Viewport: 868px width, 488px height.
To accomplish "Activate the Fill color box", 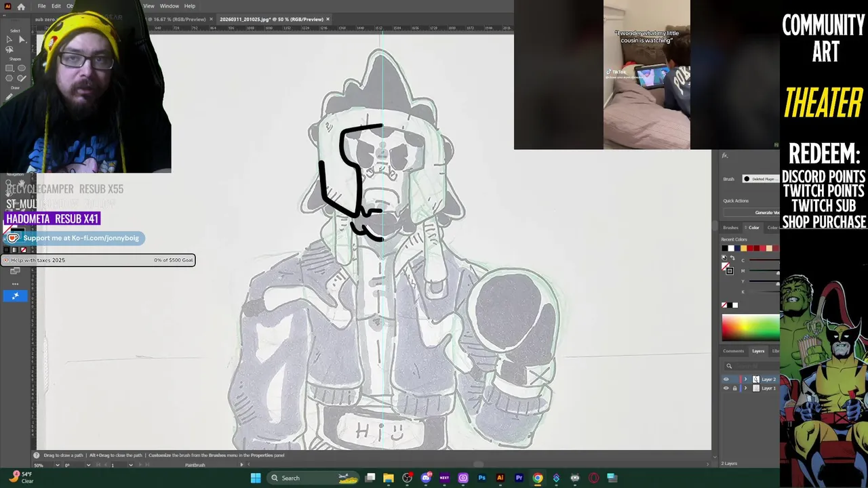I will [726, 265].
